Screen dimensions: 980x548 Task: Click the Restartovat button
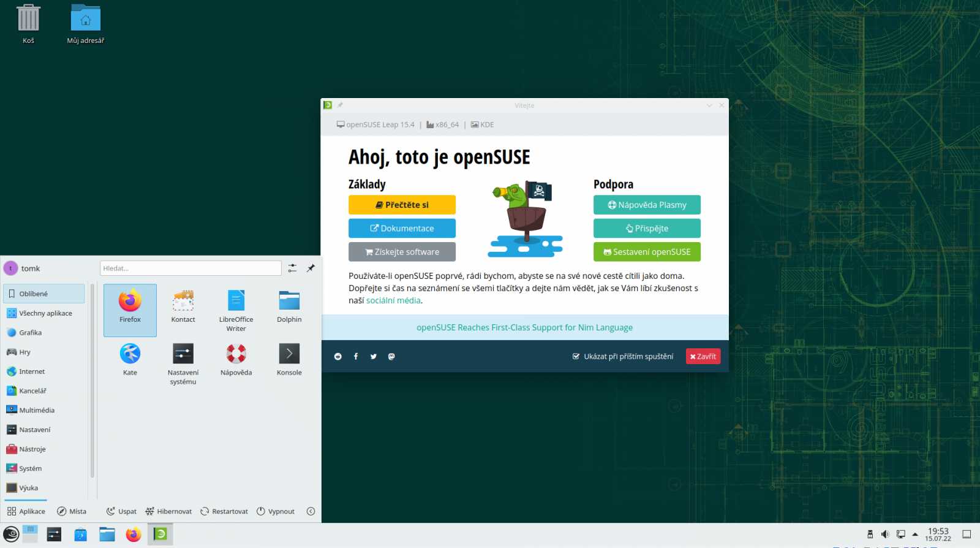click(224, 511)
